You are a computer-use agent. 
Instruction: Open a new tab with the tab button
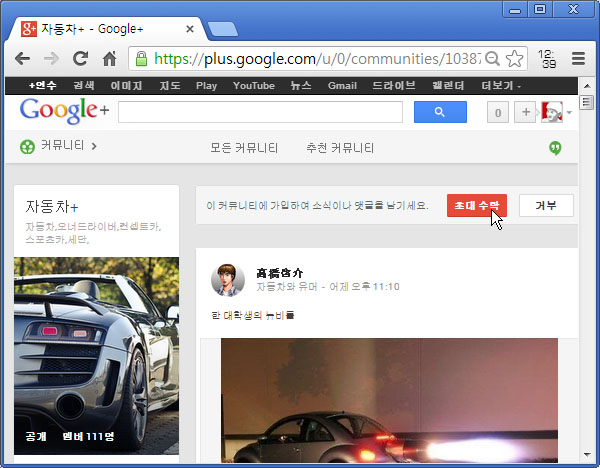click(223, 29)
